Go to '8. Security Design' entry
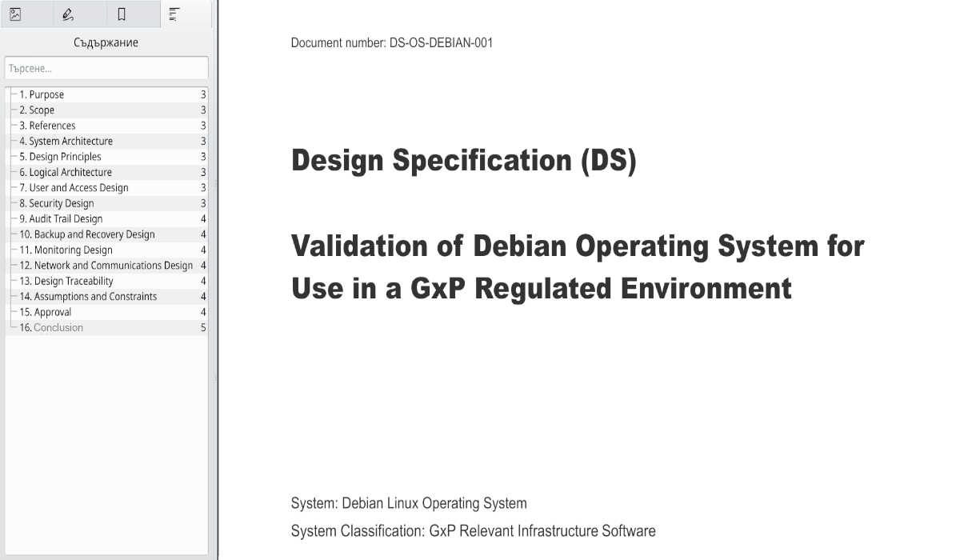The width and height of the screenshot is (960, 560). click(x=106, y=203)
